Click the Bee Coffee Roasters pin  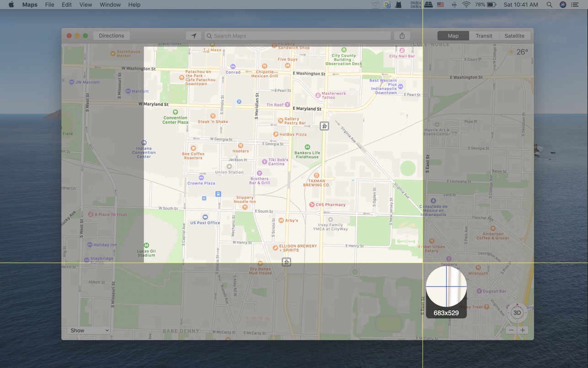(x=193, y=148)
